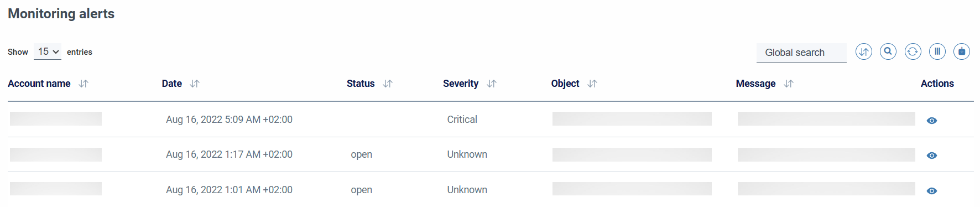Image resolution: width=980 pixels, height=207 pixels.
Task: Sort alerts by the Date arrows
Action: [x=195, y=84]
